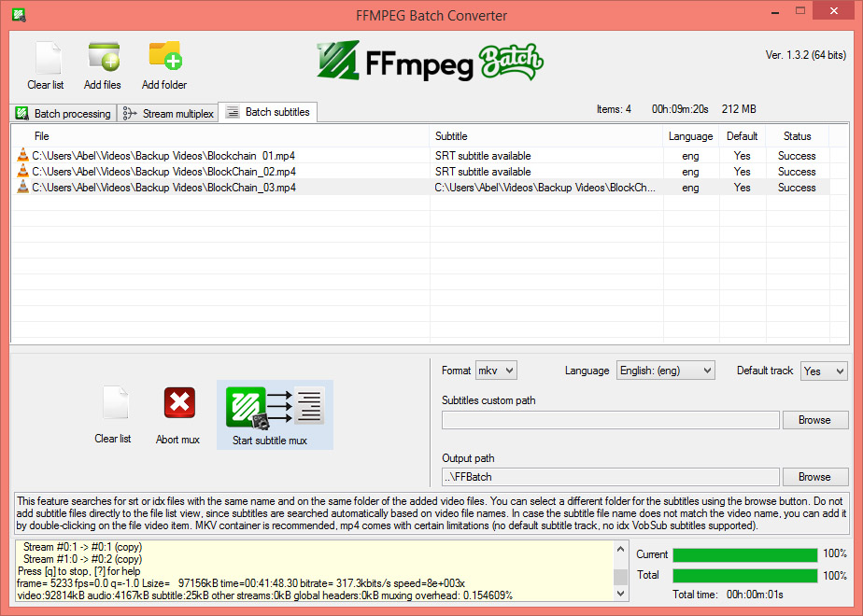863x616 pixels.
Task: Select the BlockChain_03.mp4 file row
Action: pos(421,188)
